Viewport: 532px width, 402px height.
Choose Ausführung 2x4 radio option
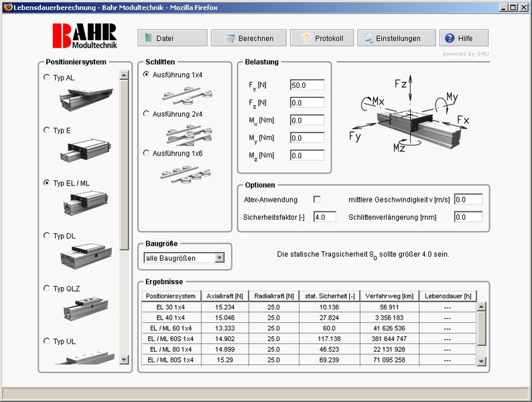(x=147, y=115)
